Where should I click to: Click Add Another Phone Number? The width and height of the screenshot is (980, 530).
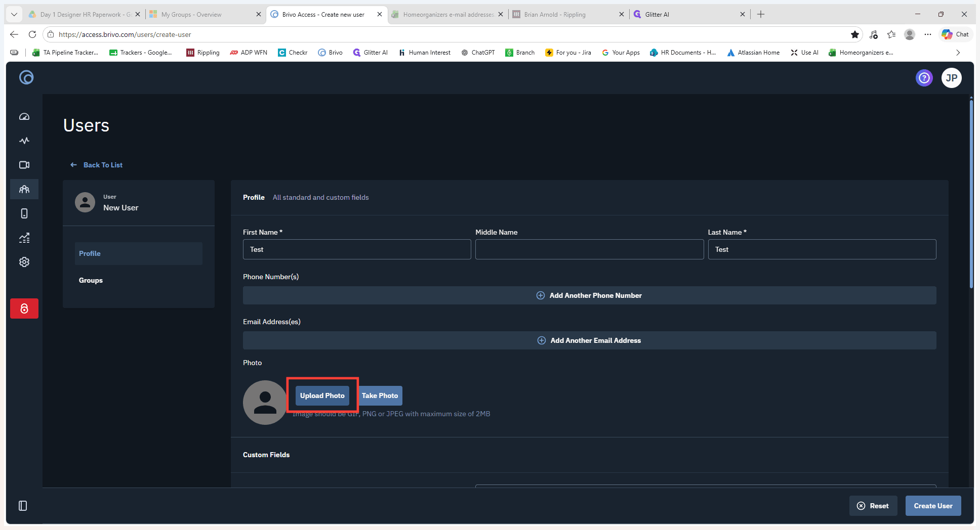point(590,295)
